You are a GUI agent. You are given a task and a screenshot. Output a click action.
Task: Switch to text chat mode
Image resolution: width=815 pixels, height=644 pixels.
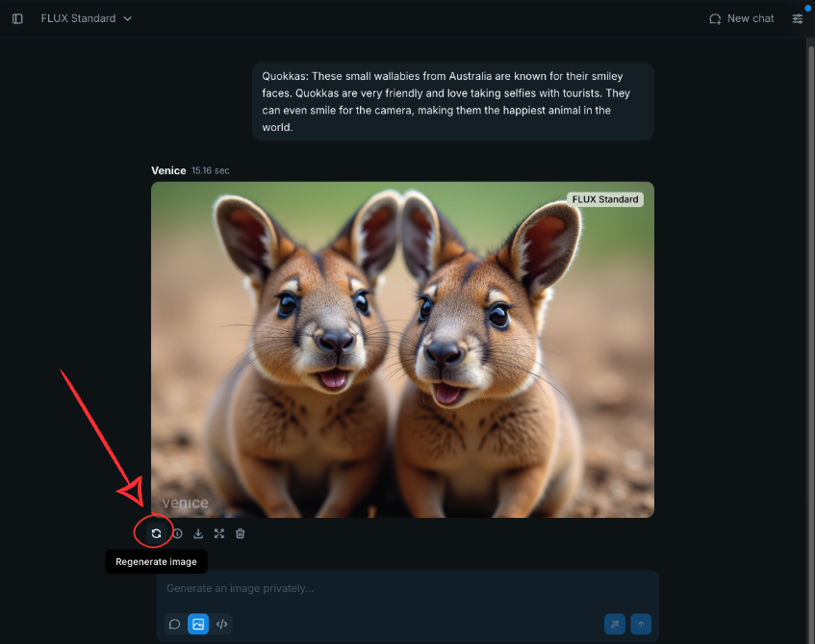(175, 624)
